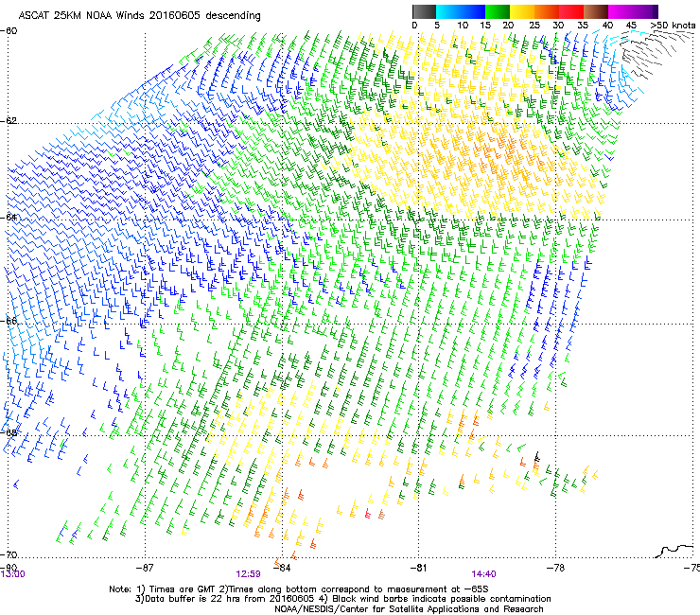700x615 pixels.
Task: Click the black coastline segment near -75
Action: pyautogui.click(x=674, y=551)
